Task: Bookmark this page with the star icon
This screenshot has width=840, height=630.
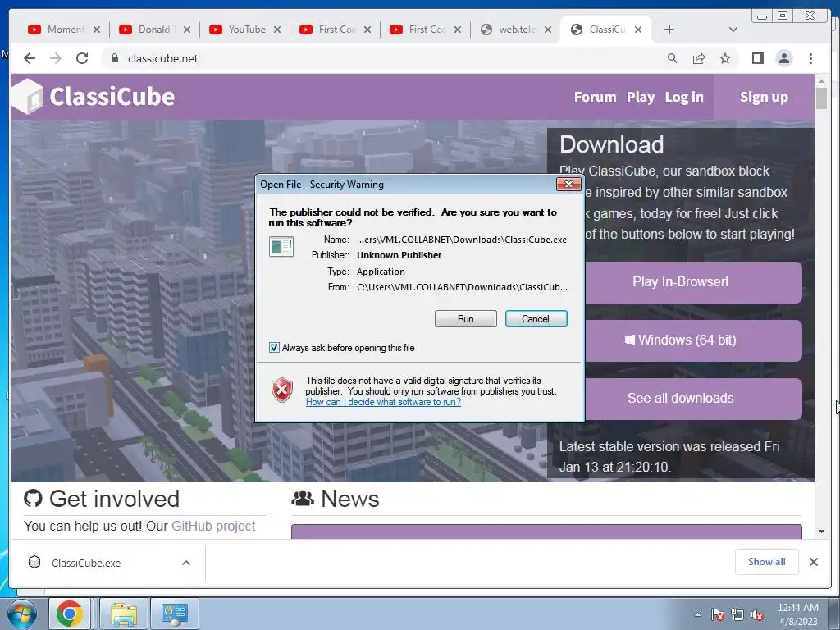Action: [725, 58]
